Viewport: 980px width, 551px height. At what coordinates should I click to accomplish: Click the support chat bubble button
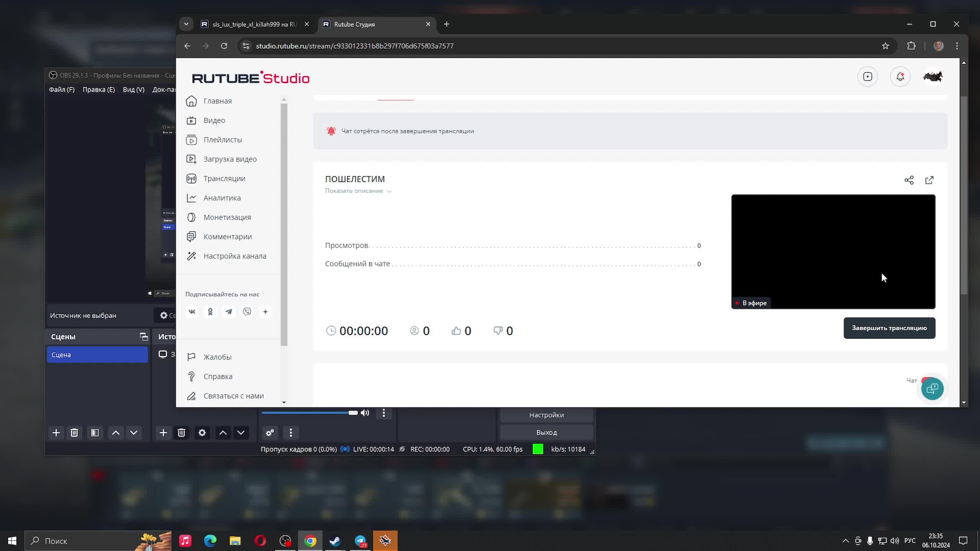click(932, 389)
